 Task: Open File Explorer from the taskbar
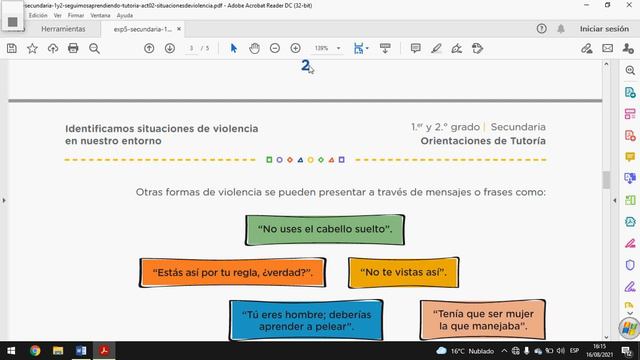(58, 351)
